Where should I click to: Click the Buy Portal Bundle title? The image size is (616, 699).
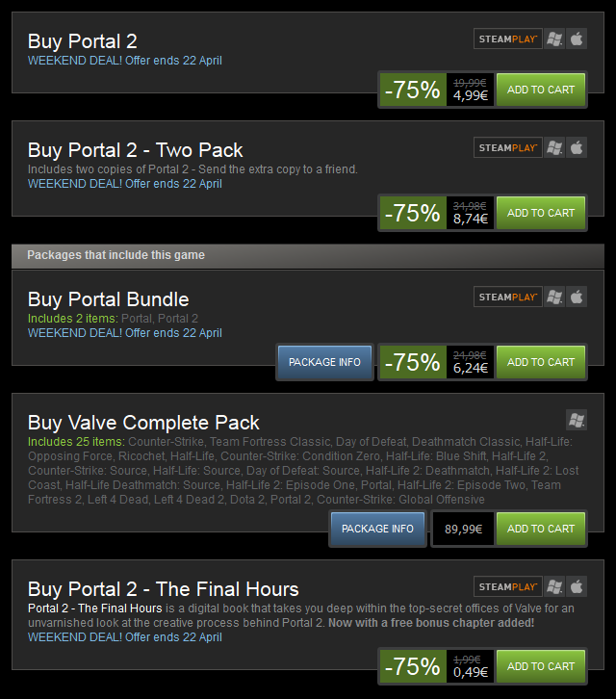pos(109,299)
